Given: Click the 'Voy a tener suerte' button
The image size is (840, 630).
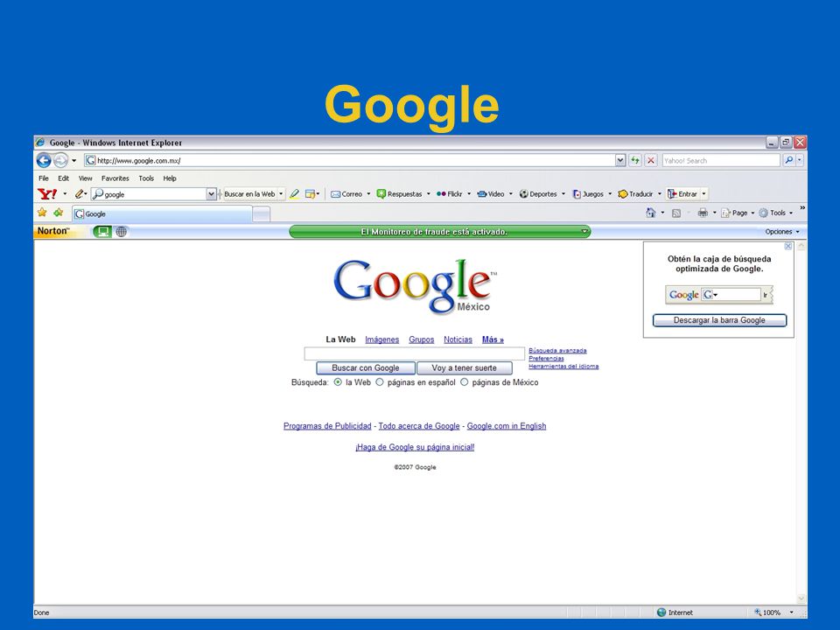Looking at the screenshot, I should (465, 368).
